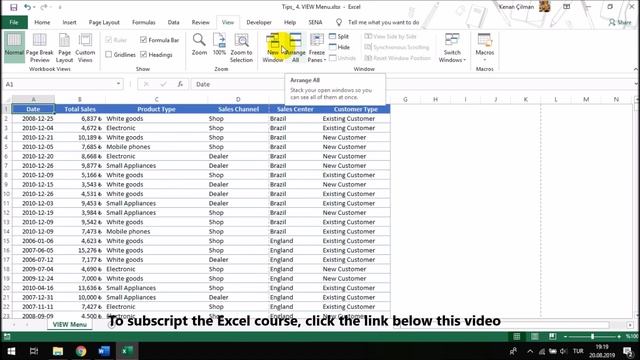Click the Tell me lightbulb icon
This screenshot has height=360, width=640.
[339, 22]
